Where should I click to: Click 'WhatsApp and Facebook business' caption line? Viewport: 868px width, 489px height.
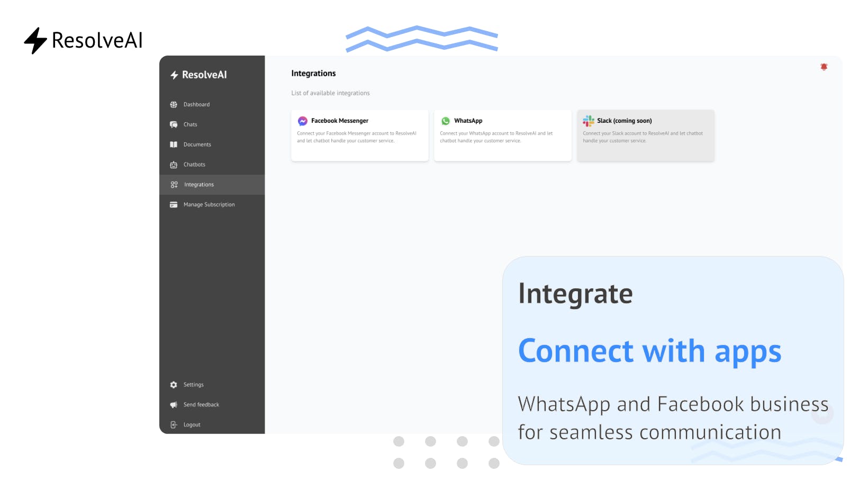coord(673,405)
